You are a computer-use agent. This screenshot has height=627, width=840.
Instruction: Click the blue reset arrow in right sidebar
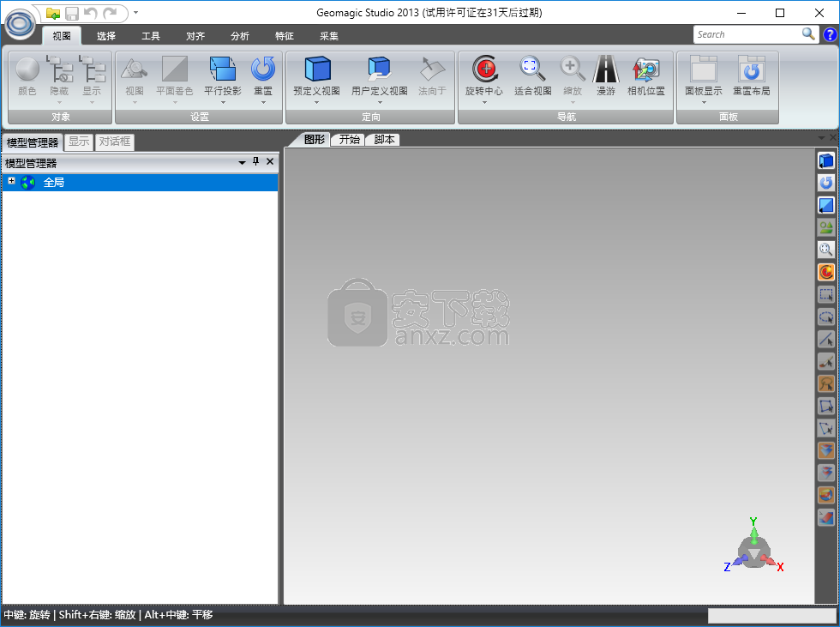[826, 183]
